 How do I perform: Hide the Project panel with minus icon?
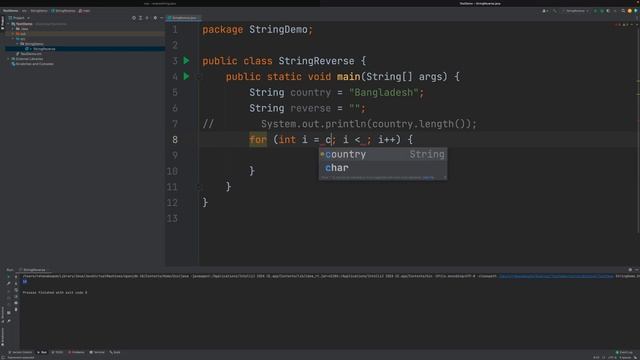pyautogui.click(x=162, y=18)
